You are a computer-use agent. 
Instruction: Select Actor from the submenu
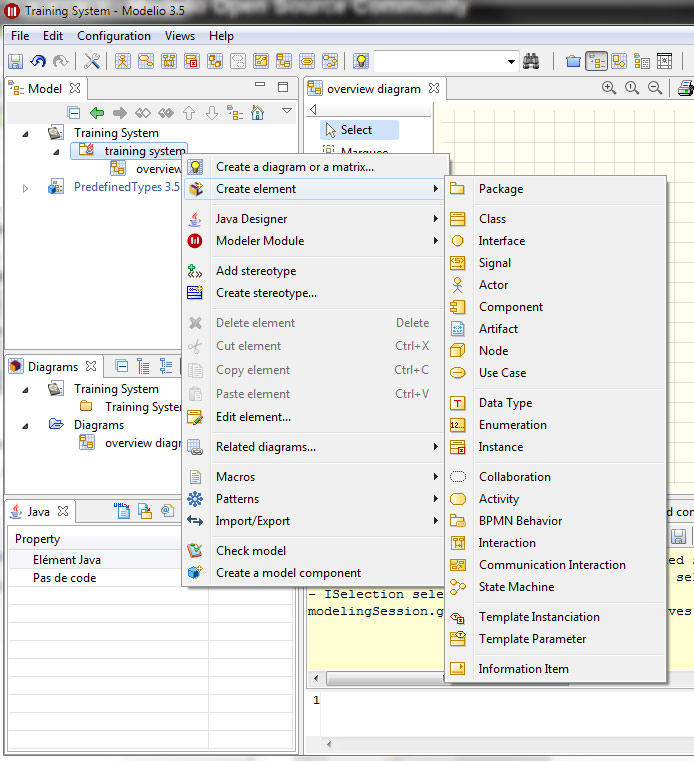tap(556, 285)
